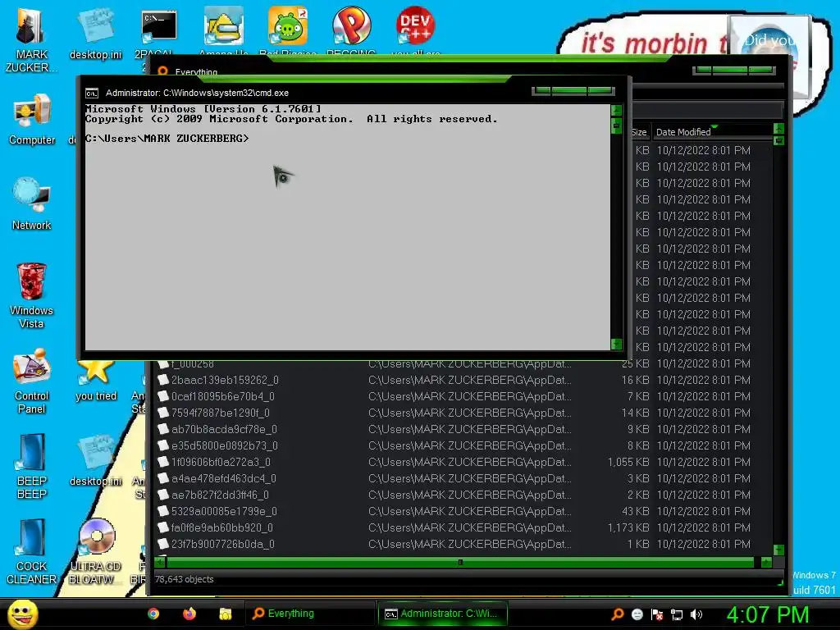Select the you tried star icon
The width and height of the screenshot is (840, 630).
[x=96, y=381]
